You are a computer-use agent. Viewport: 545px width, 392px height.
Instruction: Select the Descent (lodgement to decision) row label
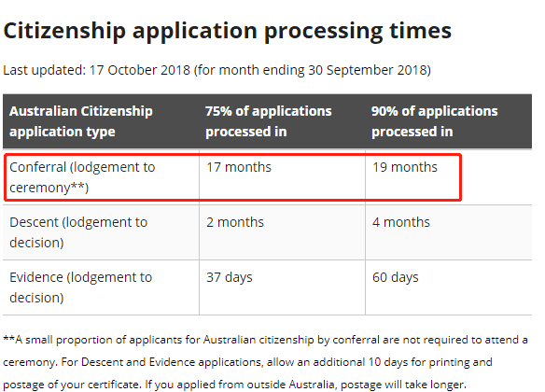click(78, 232)
